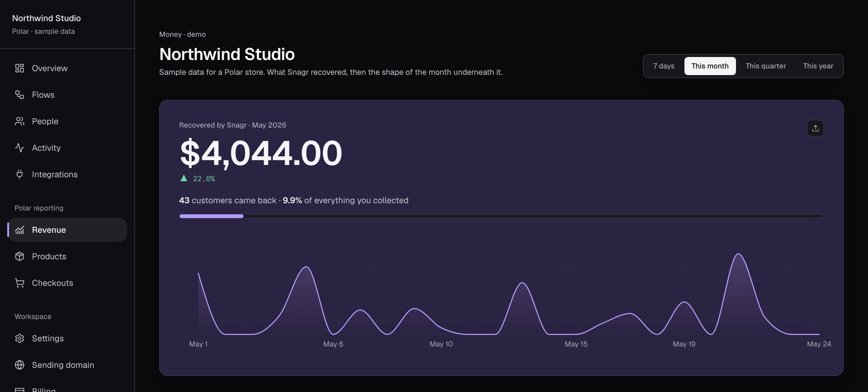This screenshot has width=868, height=392.
Task: Click the Products box icon
Action: (x=20, y=256)
